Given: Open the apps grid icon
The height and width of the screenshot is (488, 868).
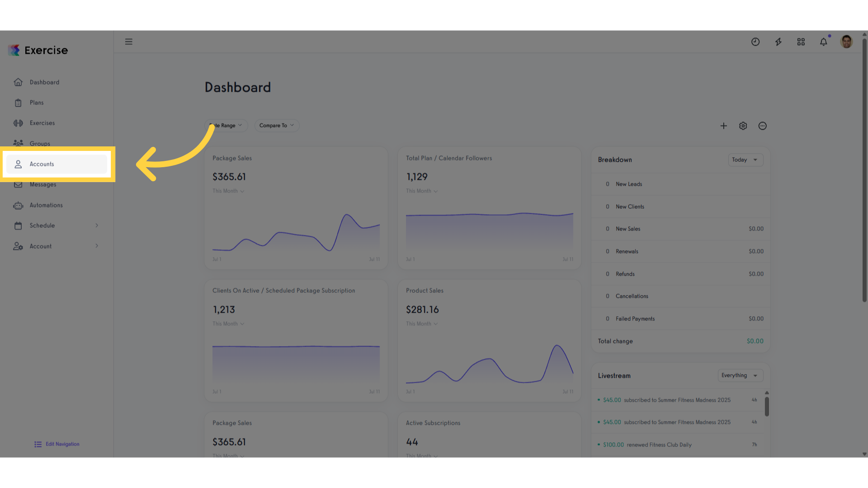Looking at the screenshot, I should (x=801, y=42).
